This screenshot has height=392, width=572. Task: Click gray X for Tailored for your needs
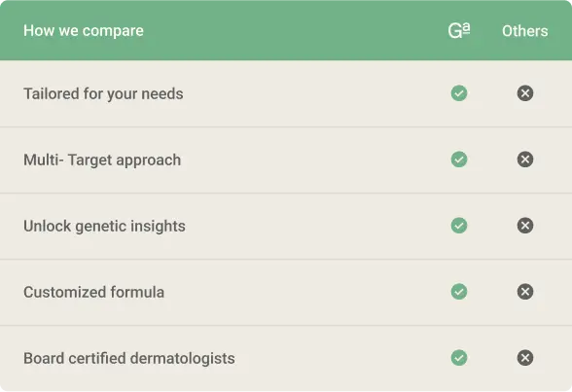tap(525, 93)
